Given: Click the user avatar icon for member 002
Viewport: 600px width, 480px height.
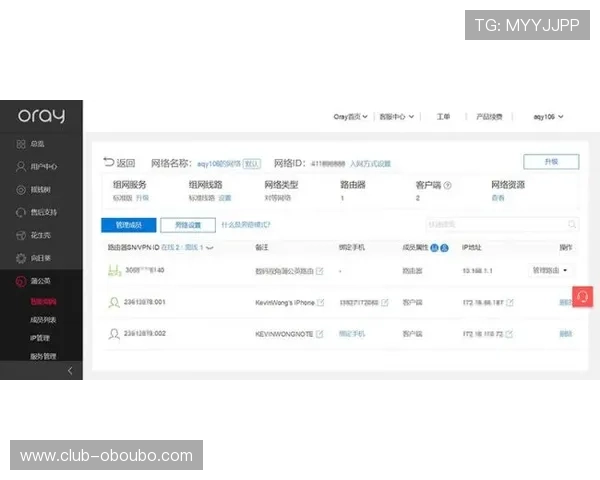Looking at the screenshot, I should tap(114, 334).
